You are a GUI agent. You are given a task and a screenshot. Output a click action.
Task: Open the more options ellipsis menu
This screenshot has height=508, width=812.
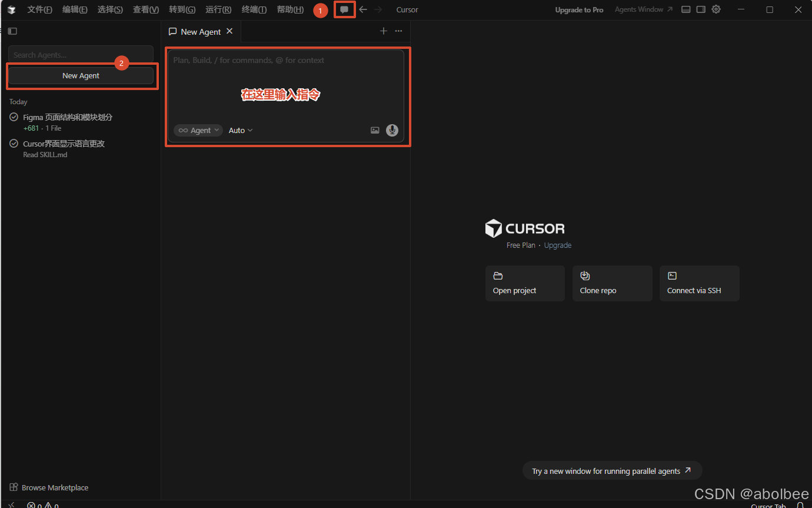[398, 31]
